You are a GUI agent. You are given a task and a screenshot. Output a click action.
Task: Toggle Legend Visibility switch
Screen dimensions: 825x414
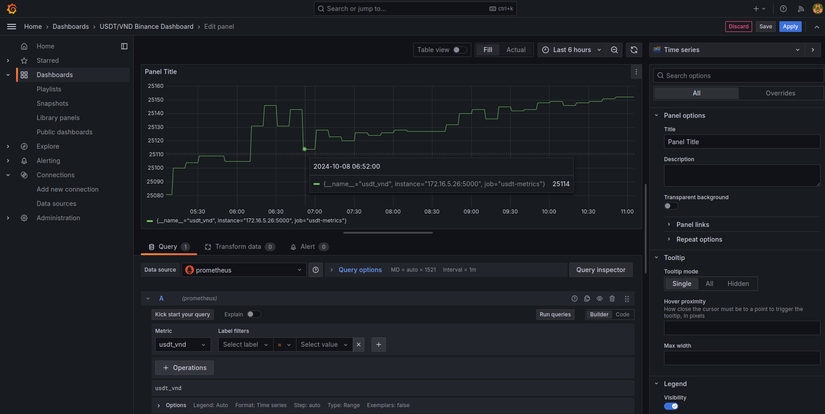(671, 406)
